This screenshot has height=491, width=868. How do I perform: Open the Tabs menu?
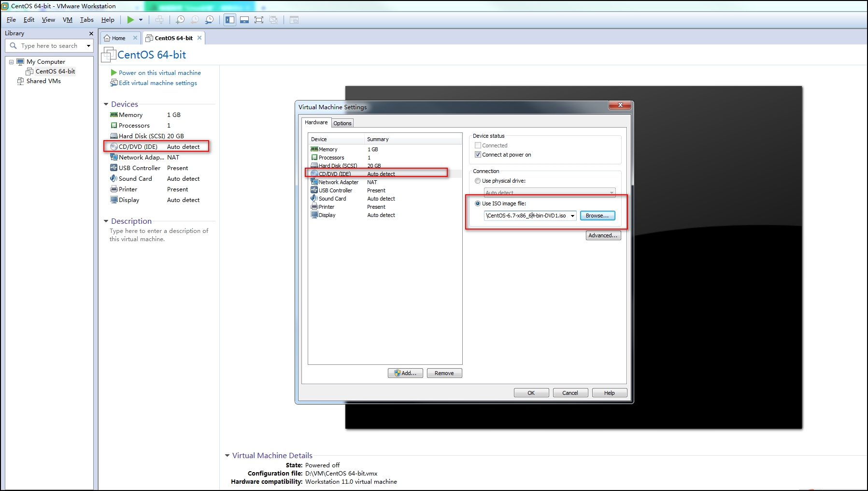click(87, 20)
